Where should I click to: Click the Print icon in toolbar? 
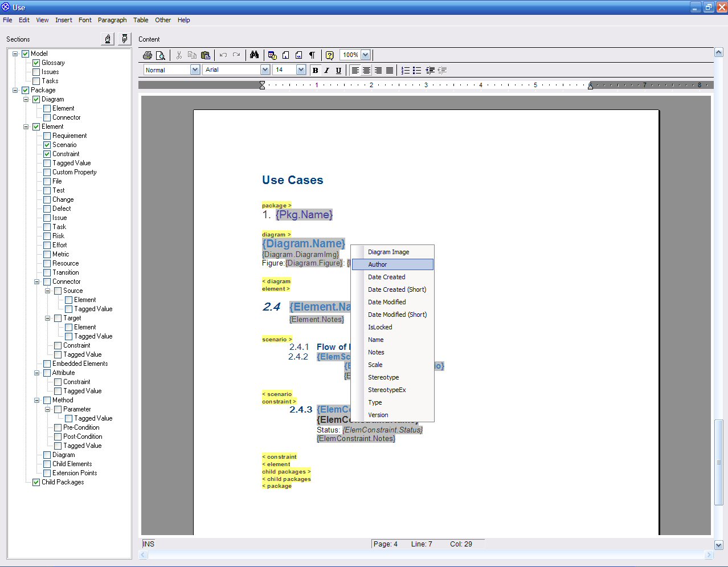(x=148, y=55)
